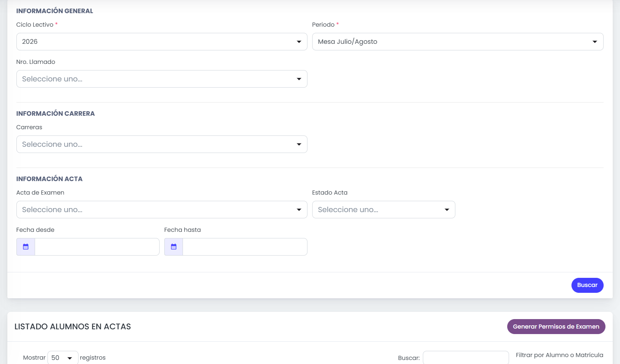The width and height of the screenshot is (620, 364).
Task: Select the LISTADO ALUMNOS EN ACTAS heading
Action: click(x=73, y=326)
